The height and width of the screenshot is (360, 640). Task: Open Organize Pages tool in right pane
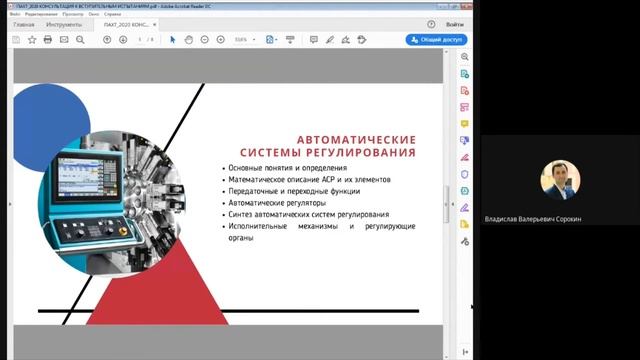pos(464,107)
